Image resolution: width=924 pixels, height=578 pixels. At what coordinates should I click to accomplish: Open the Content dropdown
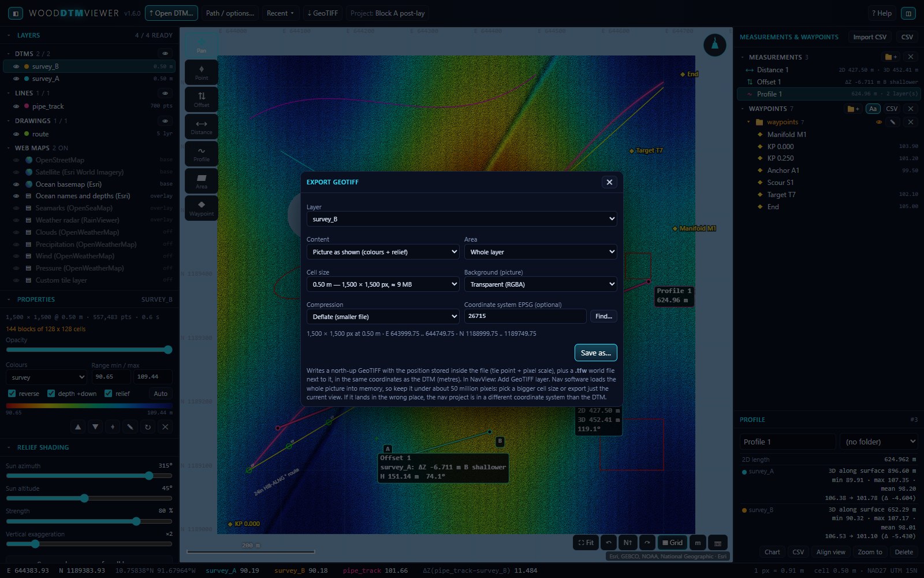coord(383,252)
